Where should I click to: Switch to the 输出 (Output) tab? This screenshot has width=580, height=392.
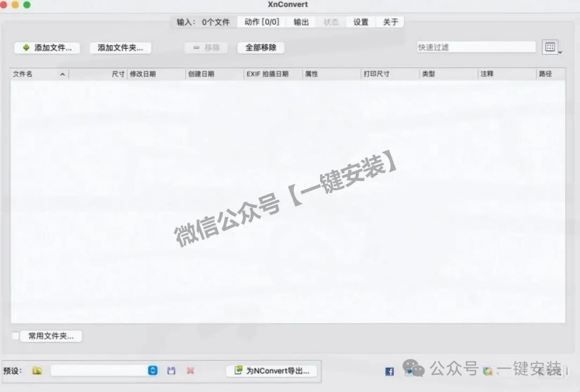pos(301,22)
